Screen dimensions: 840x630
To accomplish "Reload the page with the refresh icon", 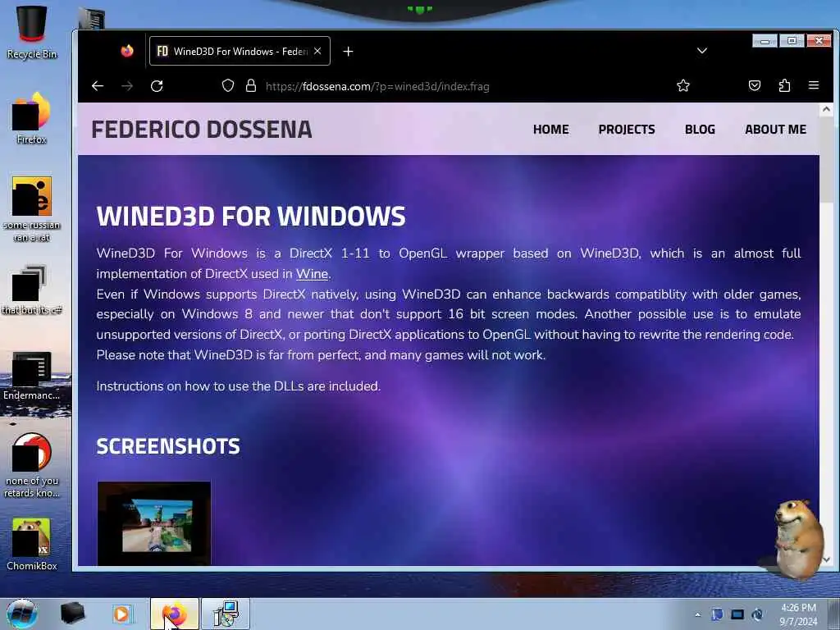I will 157,85.
